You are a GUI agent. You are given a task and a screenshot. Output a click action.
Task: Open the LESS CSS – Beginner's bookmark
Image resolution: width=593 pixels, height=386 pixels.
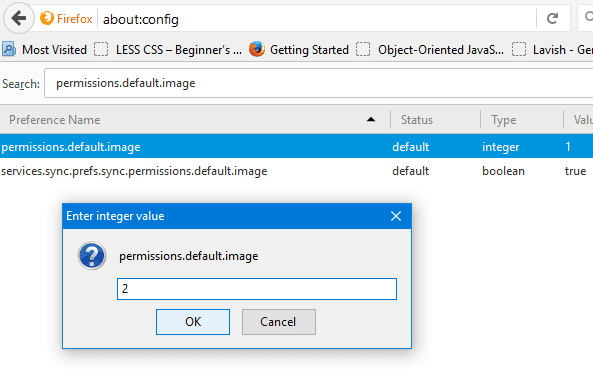168,50
